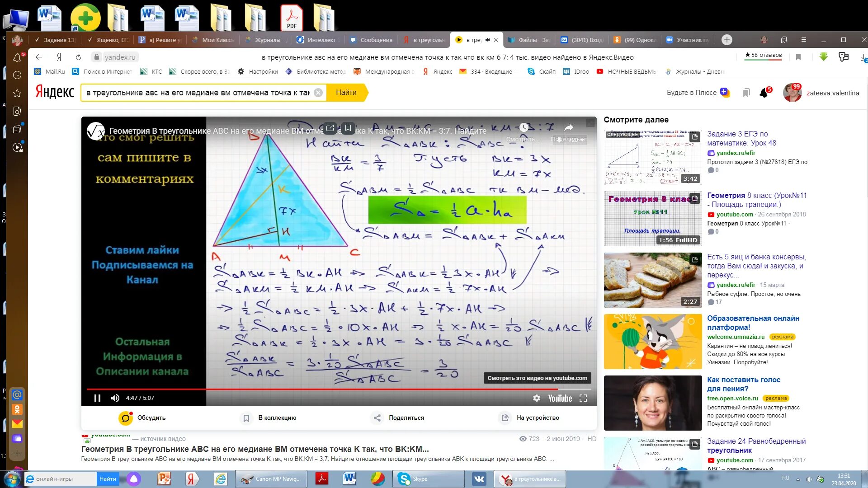868x488 pixels.
Task: Reload the page
Action: (78, 57)
